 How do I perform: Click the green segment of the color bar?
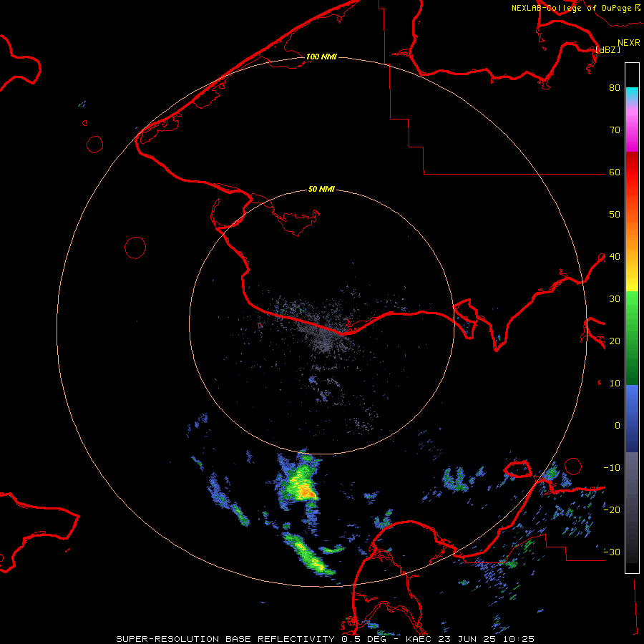(632, 338)
